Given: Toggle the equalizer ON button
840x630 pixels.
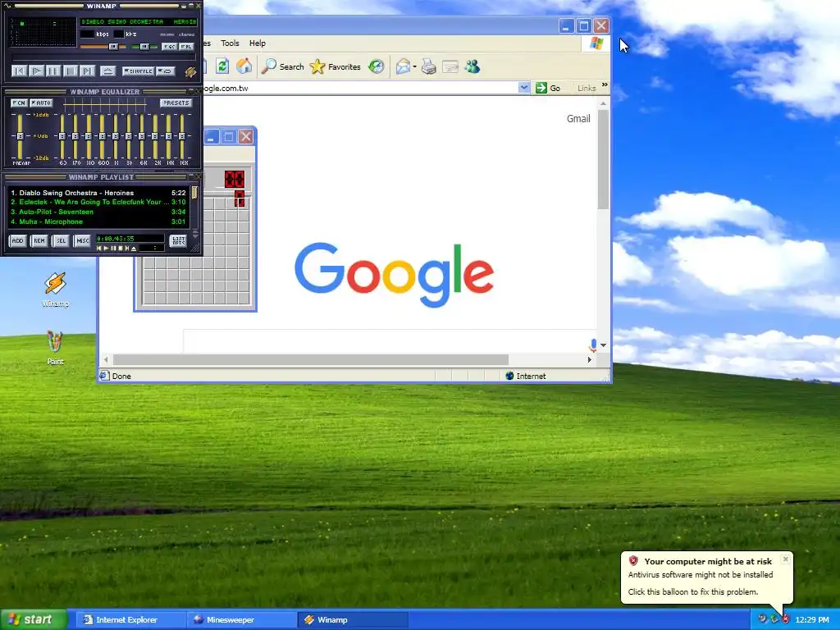Looking at the screenshot, I should point(20,103).
